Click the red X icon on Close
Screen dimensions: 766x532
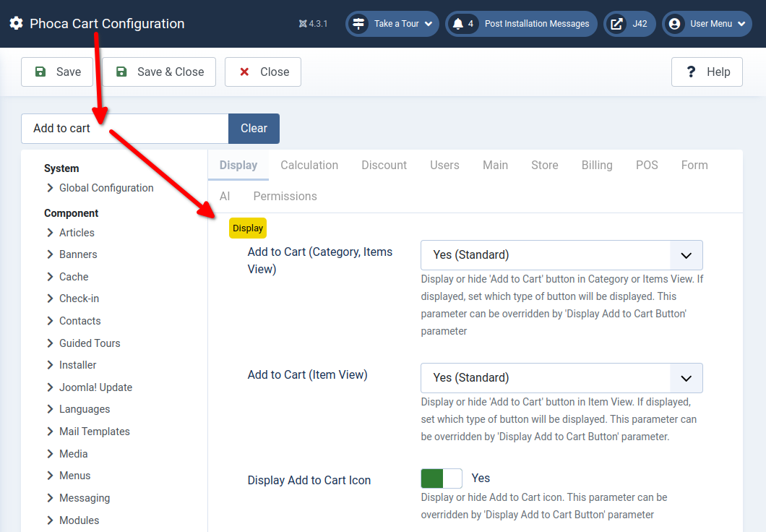[x=244, y=72]
